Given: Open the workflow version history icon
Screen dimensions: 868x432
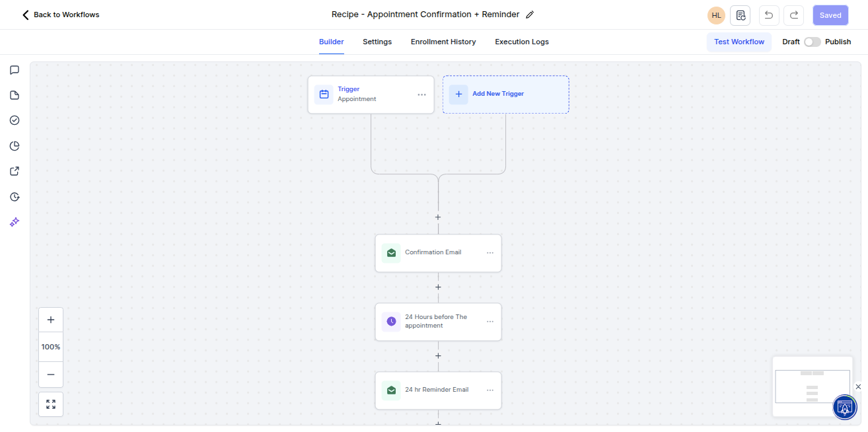Looking at the screenshot, I should 740,15.
